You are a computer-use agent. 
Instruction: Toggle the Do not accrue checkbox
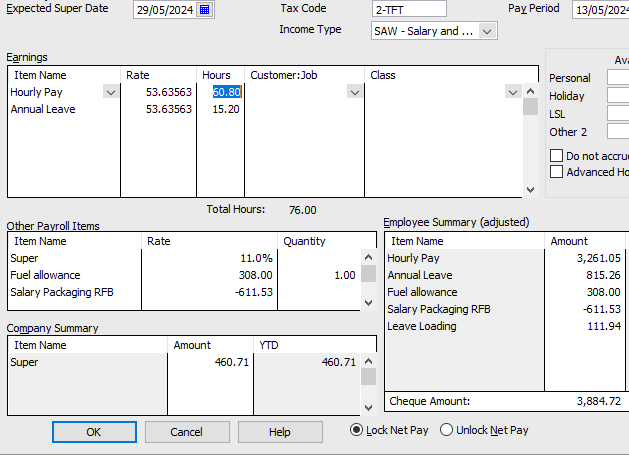556,156
